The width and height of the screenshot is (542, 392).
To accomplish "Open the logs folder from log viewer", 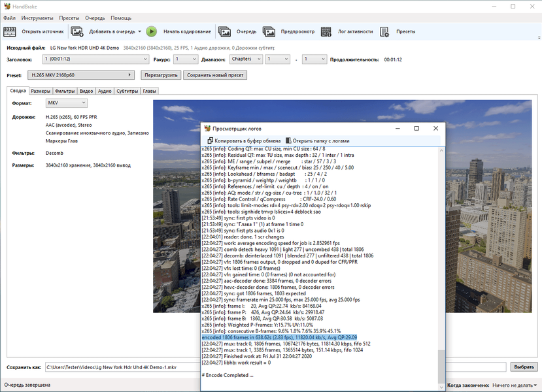I will point(317,140).
